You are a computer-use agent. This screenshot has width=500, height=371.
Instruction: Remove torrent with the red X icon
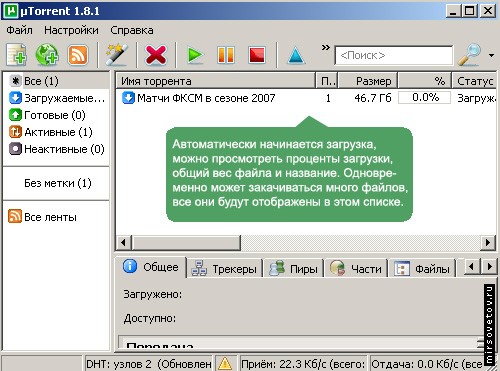[156, 55]
